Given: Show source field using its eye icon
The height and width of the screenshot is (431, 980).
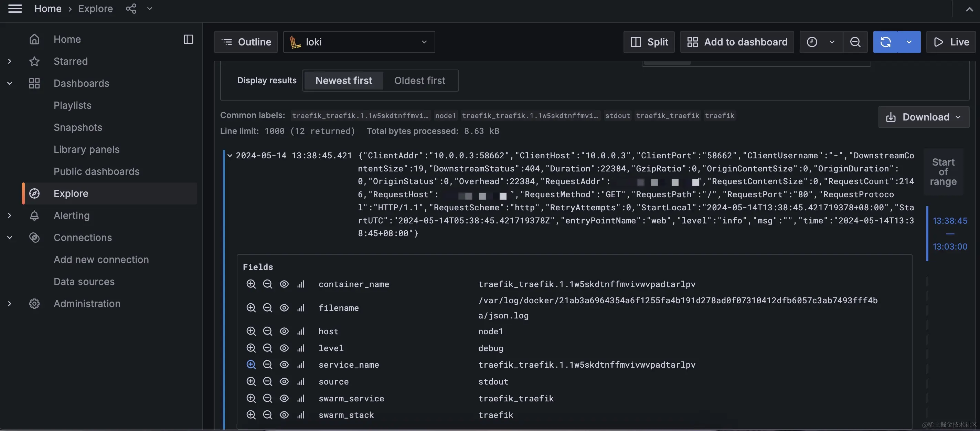Looking at the screenshot, I should [284, 381].
